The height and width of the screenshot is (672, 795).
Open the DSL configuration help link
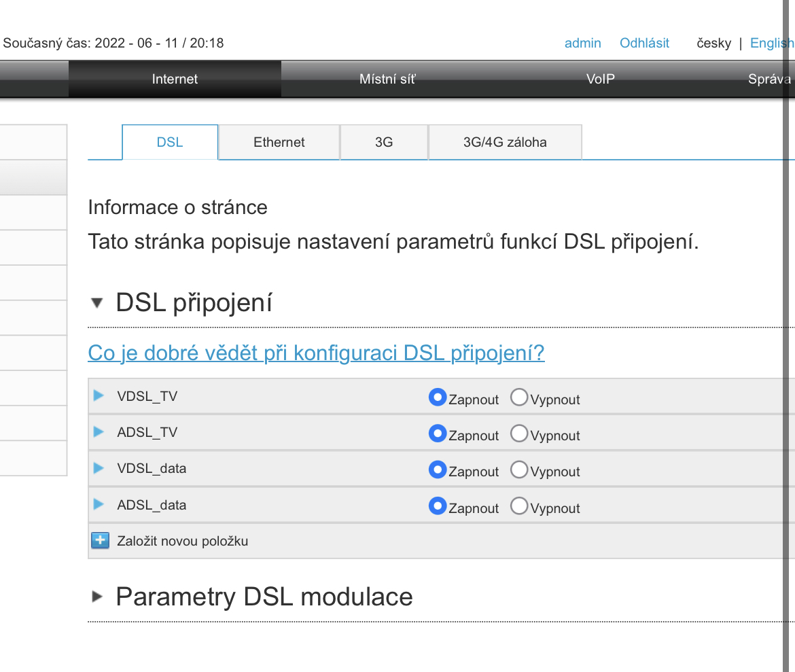pos(316,353)
